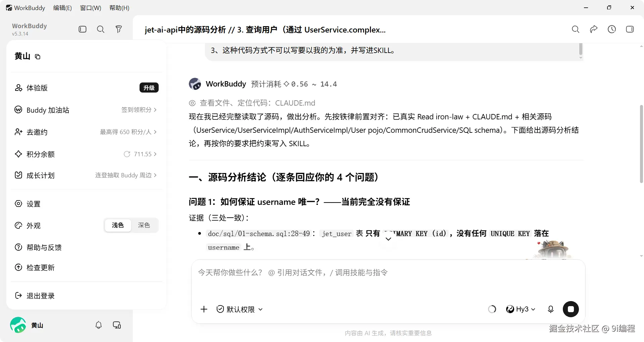Jump to latest message arrow

point(388,239)
